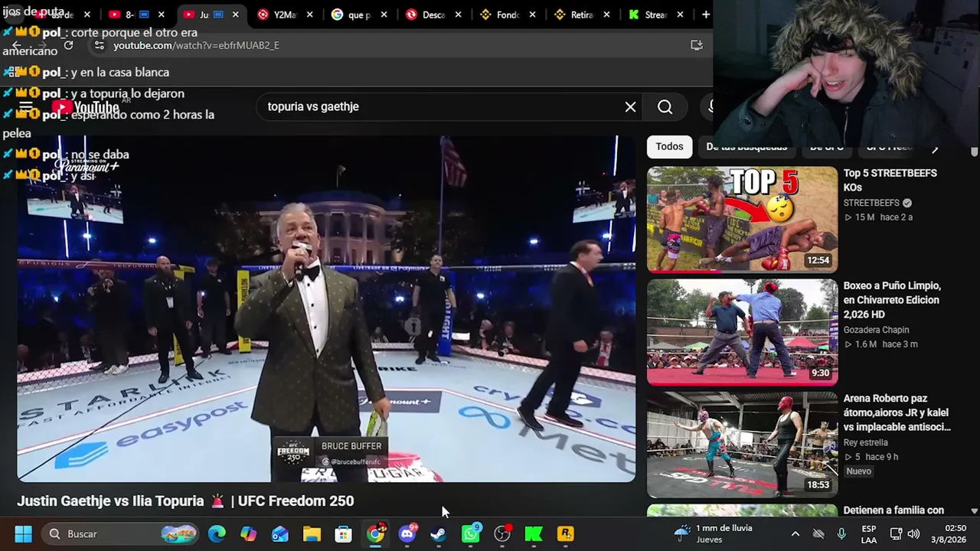This screenshot has height=551, width=980.
Task: Switch to the Y2Mate tab
Action: click(x=284, y=15)
